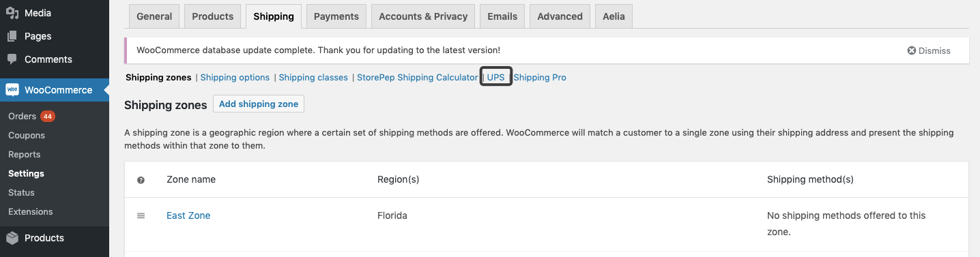Click the Comments speech bubble icon
This screenshot has width=980, height=257.
(12, 59)
